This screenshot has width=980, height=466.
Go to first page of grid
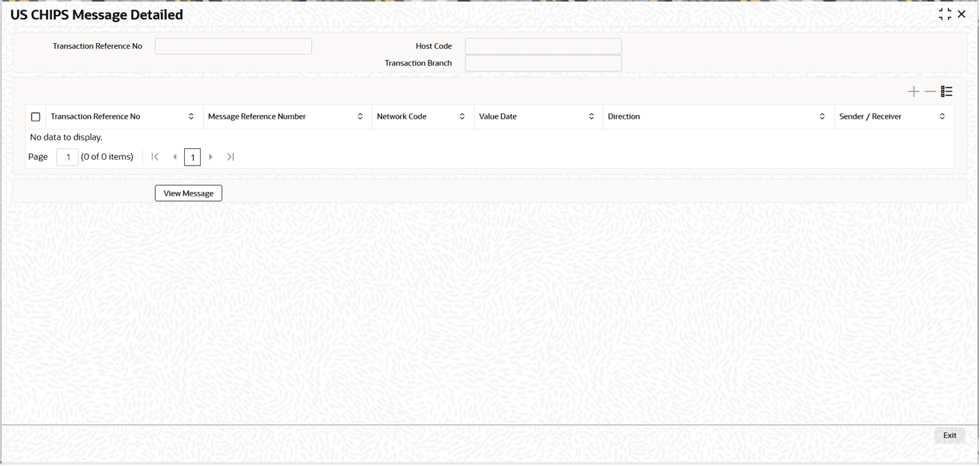click(x=155, y=157)
